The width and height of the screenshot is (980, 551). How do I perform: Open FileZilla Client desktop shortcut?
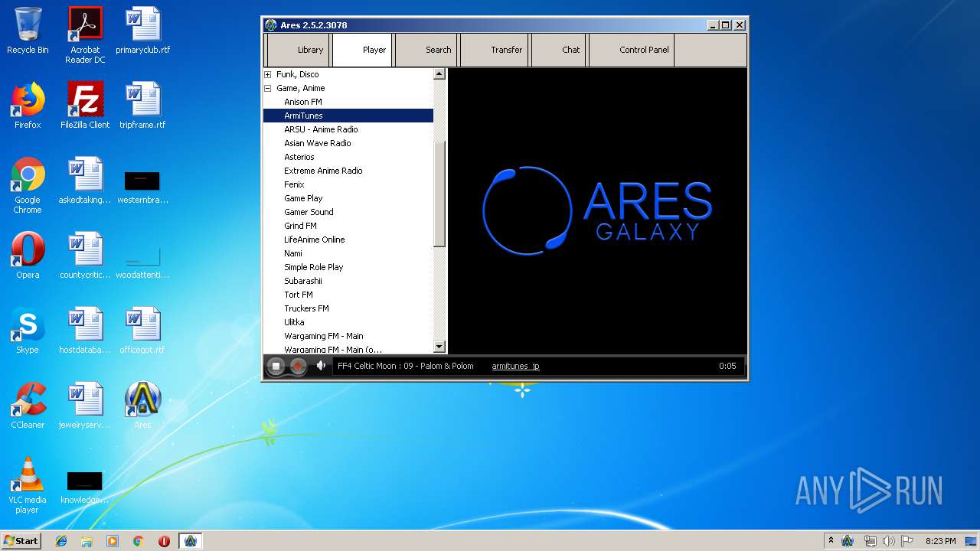85,106
